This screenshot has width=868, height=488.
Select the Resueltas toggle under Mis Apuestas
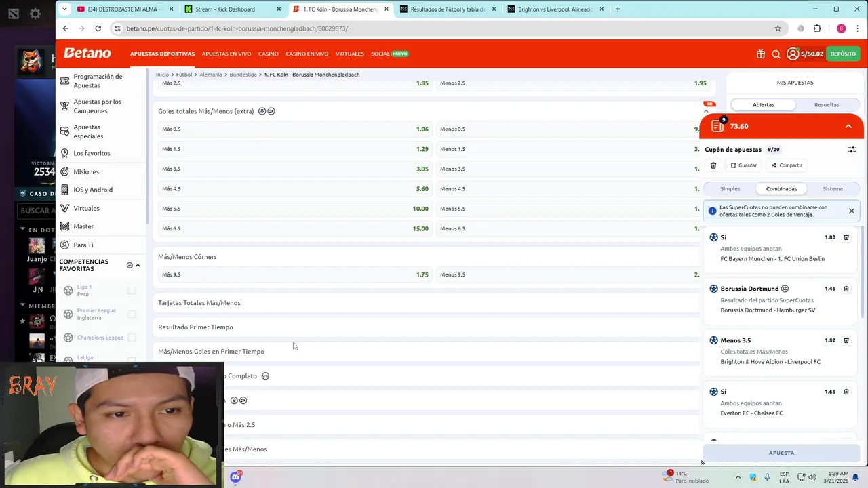[827, 105]
